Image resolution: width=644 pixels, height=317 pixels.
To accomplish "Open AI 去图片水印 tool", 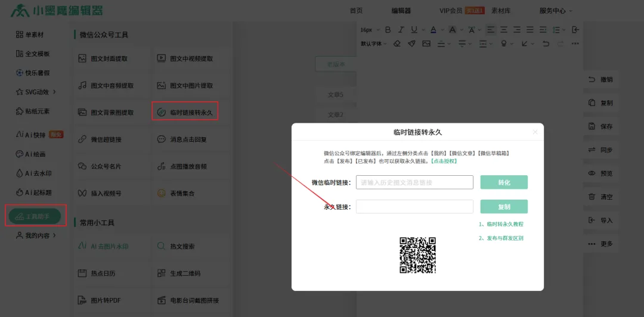I will click(x=104, y=246).
